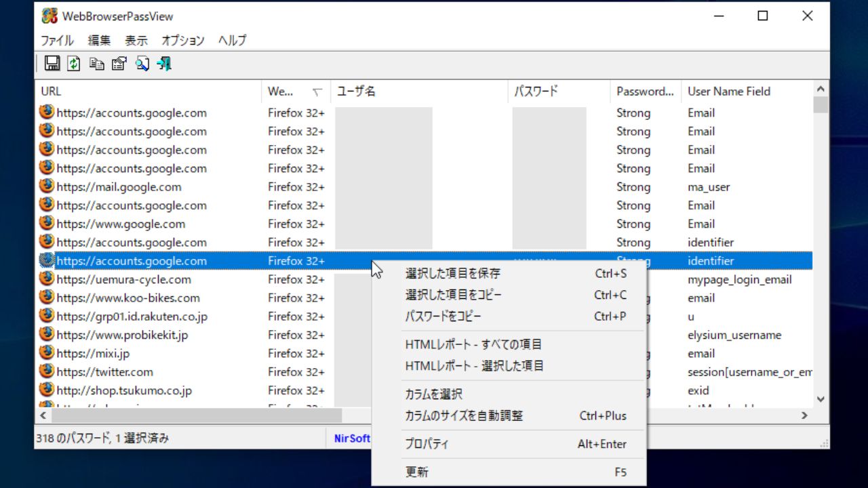868x488 pixels.
Task: Sort by the User Name Field column header
Action: click(x=747, y=91)
